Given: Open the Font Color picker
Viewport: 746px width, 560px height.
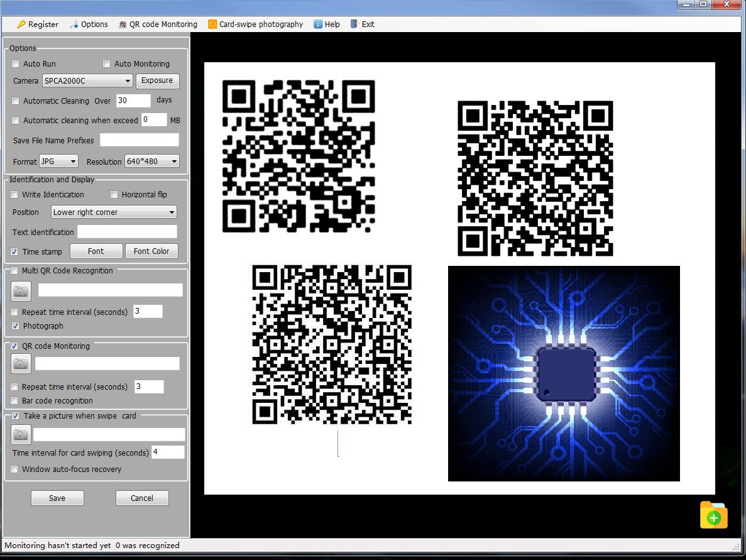Looking at the screenshot, I should coord(151,251).
